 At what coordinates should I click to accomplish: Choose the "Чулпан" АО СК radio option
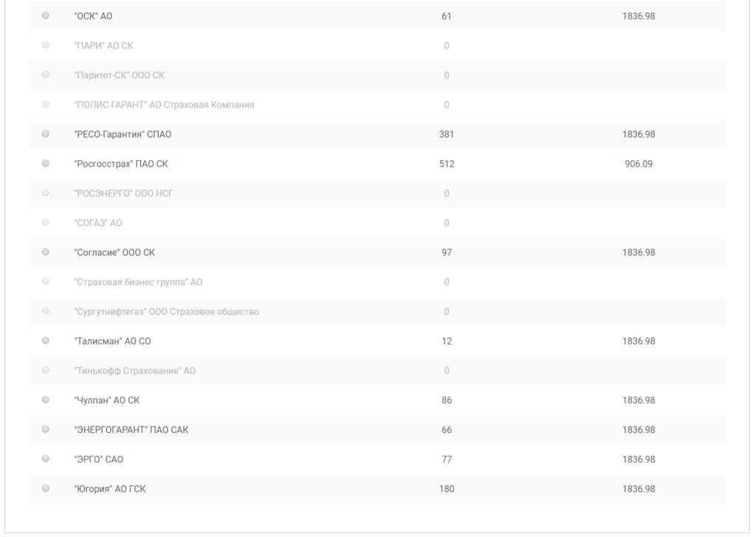[x=46, y=399]
